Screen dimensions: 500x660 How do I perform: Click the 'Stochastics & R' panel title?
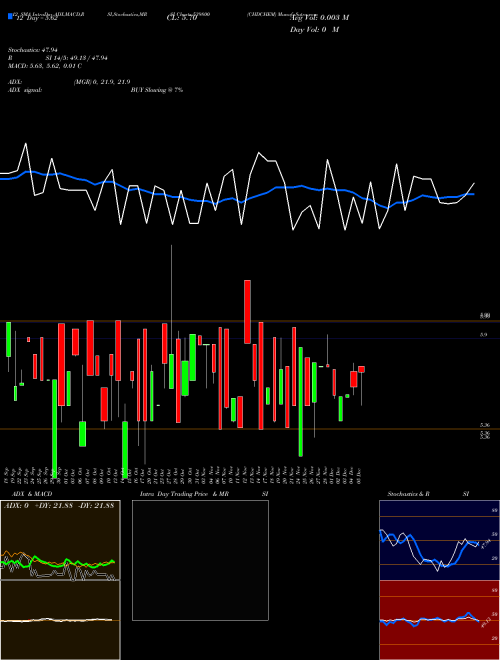pyautogui.click(x=408, y=494)
